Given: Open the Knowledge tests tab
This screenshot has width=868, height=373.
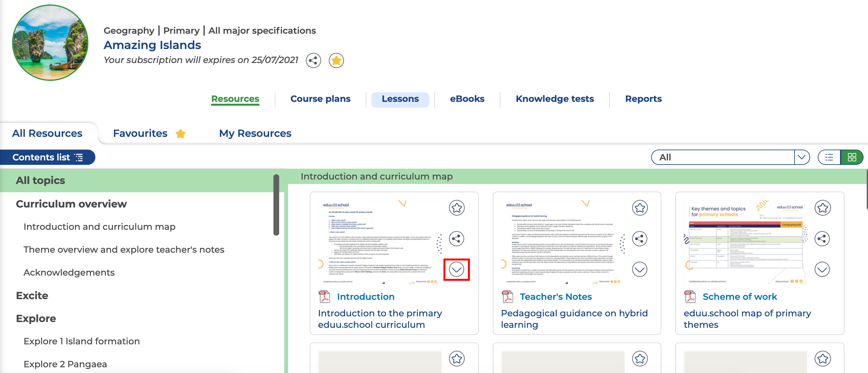Looking at the screenshot, I should point(555,99).
